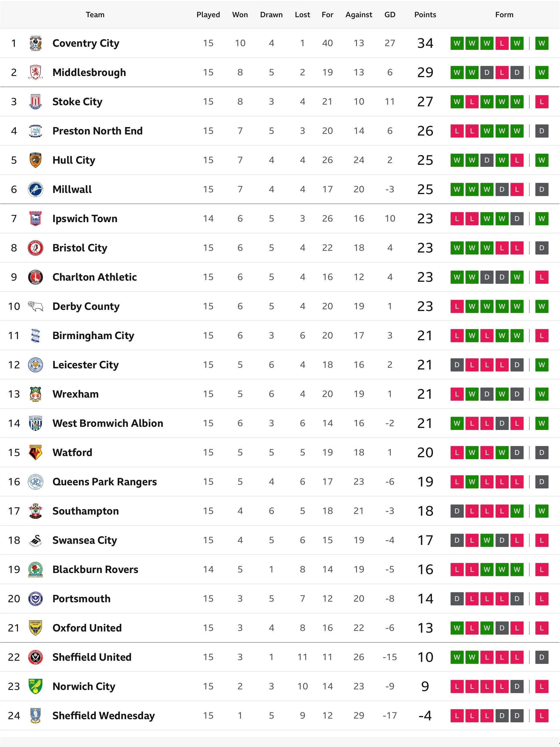Open Queens Park Rangers team link

[105, 482]
